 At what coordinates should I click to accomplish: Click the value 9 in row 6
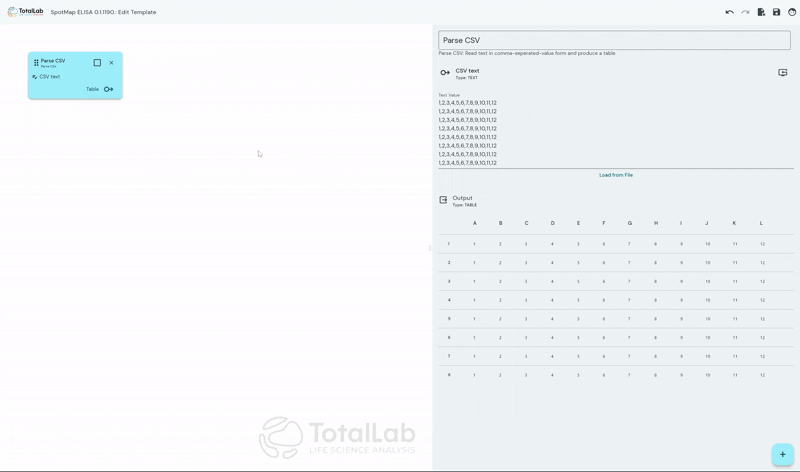(x=681, y=338)
